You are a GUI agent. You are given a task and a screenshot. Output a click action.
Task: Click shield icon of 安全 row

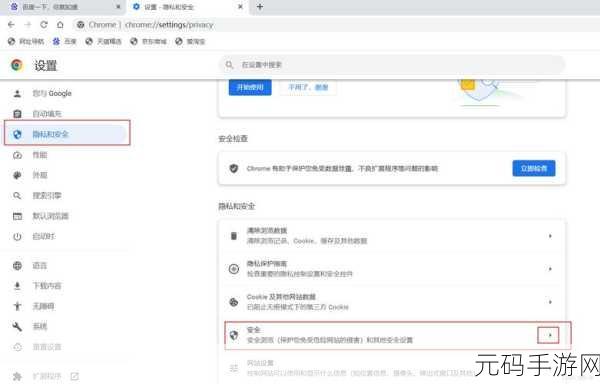233,335
